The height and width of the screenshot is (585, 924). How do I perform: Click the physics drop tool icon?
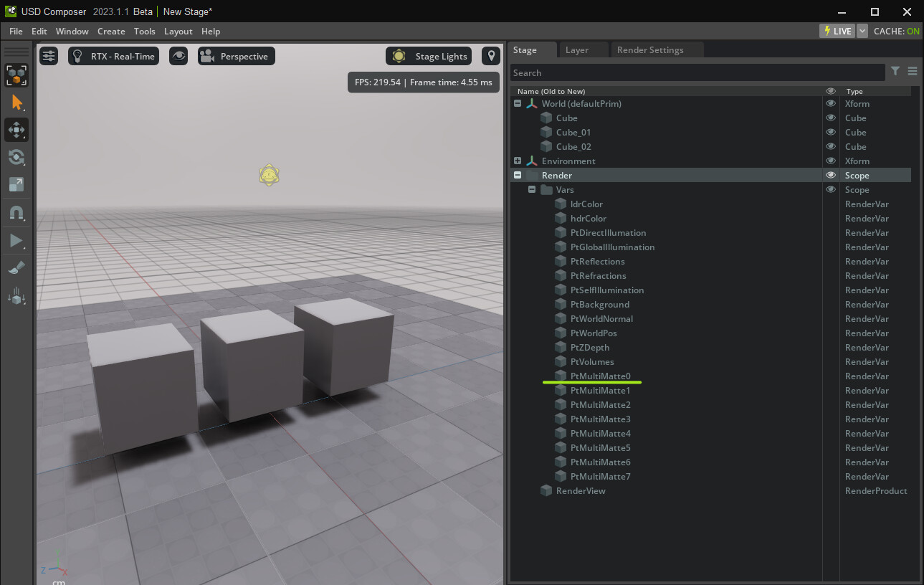[16, 295]
